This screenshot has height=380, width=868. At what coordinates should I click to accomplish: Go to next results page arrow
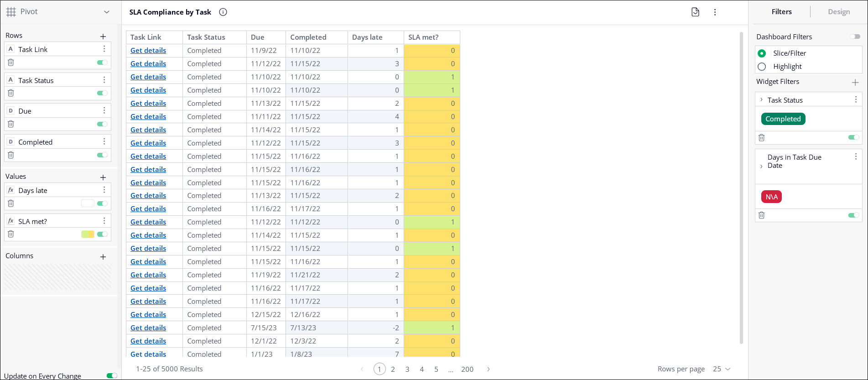pos(489,369)
